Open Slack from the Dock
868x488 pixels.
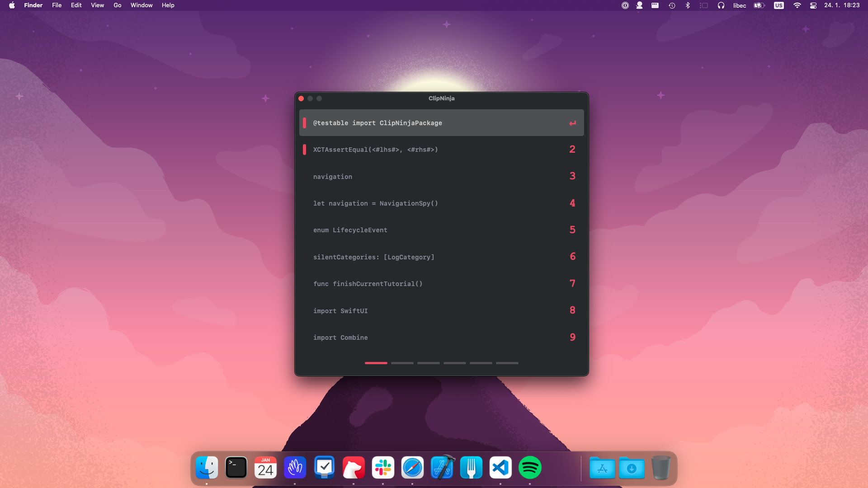383,468
